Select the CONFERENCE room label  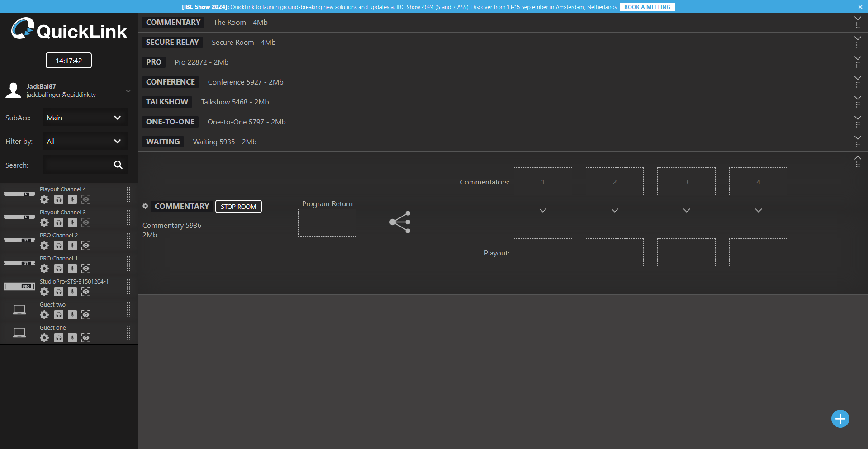tap(171, 82)
